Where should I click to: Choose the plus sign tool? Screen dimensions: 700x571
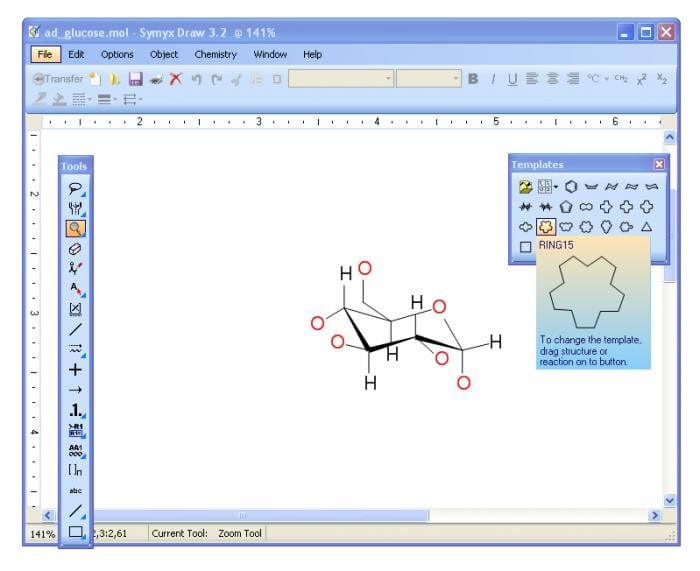[75, 369]
